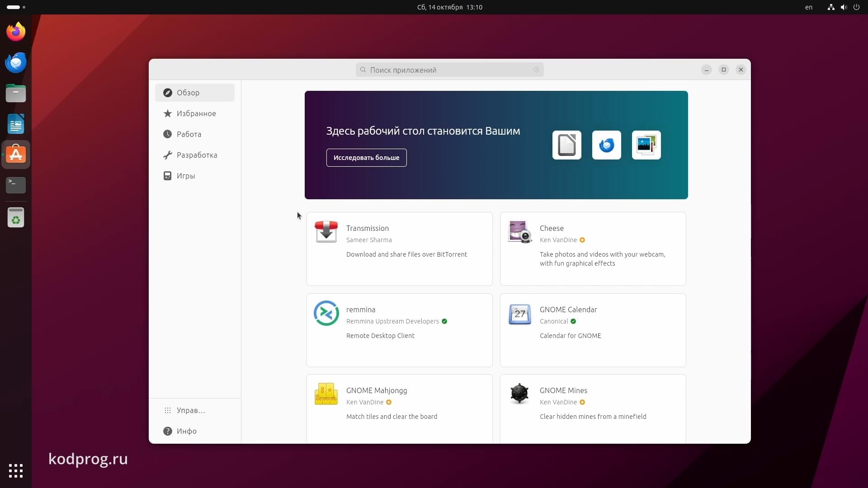Click the LibreOffice icon in banner
Screen dimensions: 868x488
[566, 145]
